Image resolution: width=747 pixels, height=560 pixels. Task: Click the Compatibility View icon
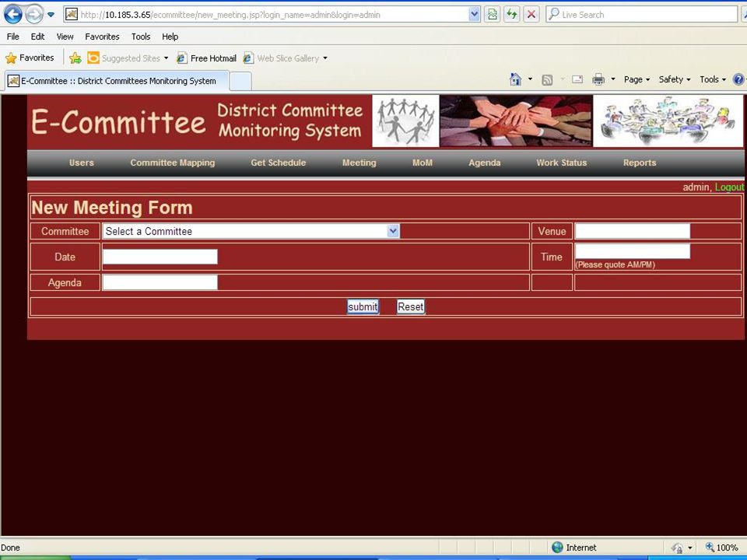492,15
